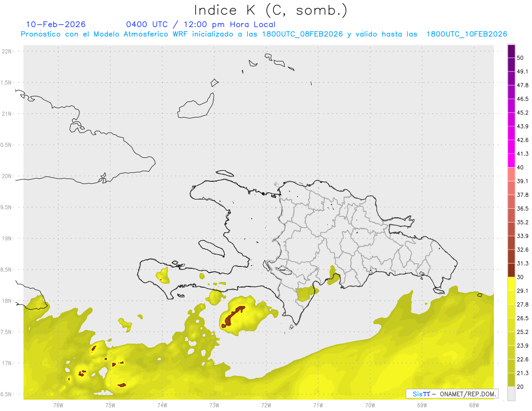Click the '40' value on the color scale
532x411 pixels.
click(521, 168)
